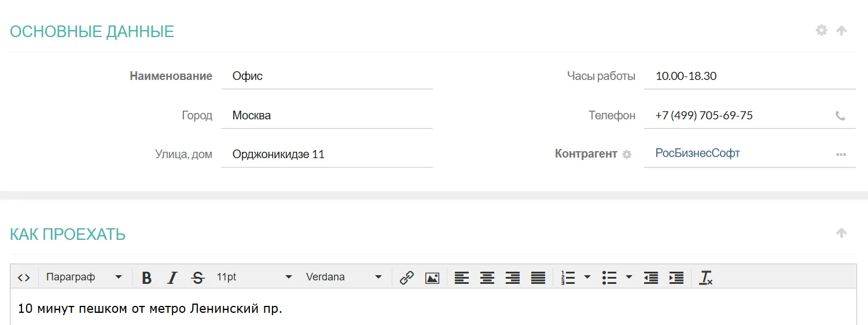Screen dimensions: 868x325
Task: Expand numbered list style options arrow
Action: [587, 277]
